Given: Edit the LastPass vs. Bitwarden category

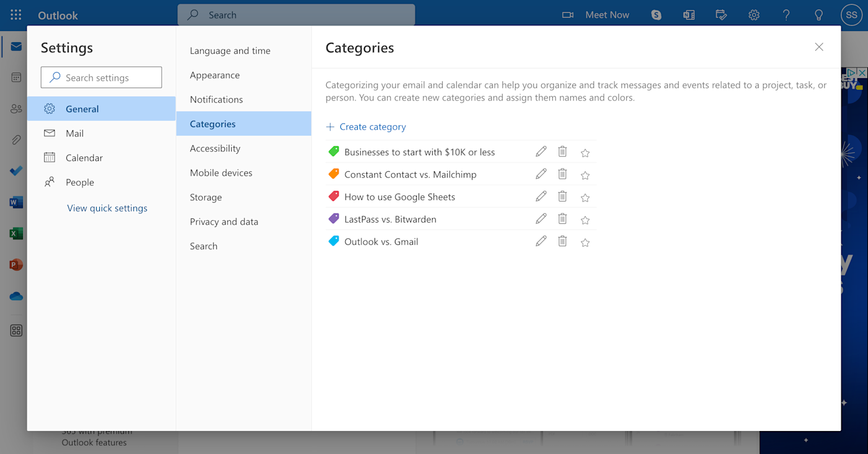Looking at the screenshot, I should point(541,219).
